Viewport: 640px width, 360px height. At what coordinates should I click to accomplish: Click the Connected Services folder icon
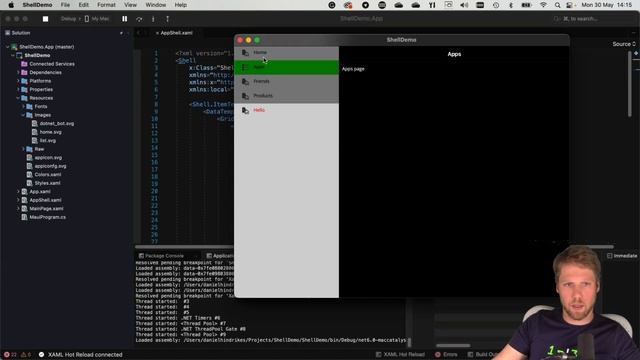click(24, 64)
